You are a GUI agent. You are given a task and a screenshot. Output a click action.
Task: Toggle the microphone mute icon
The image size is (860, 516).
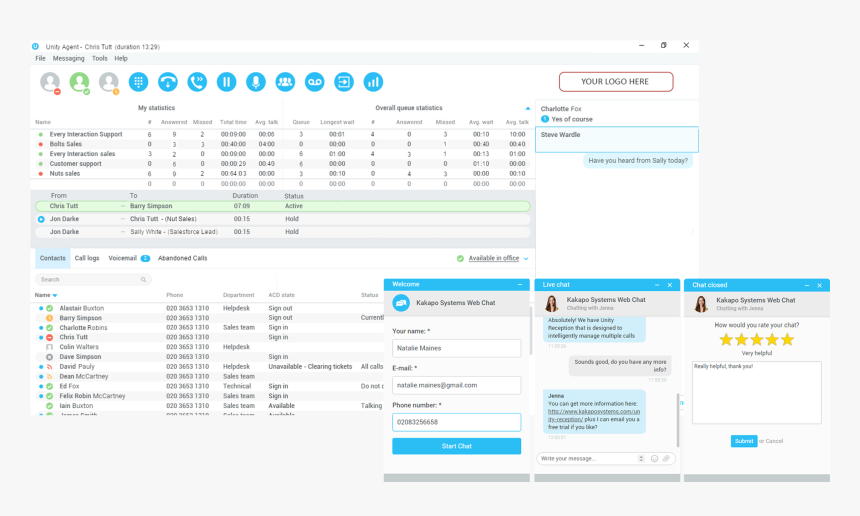[256, 82]
